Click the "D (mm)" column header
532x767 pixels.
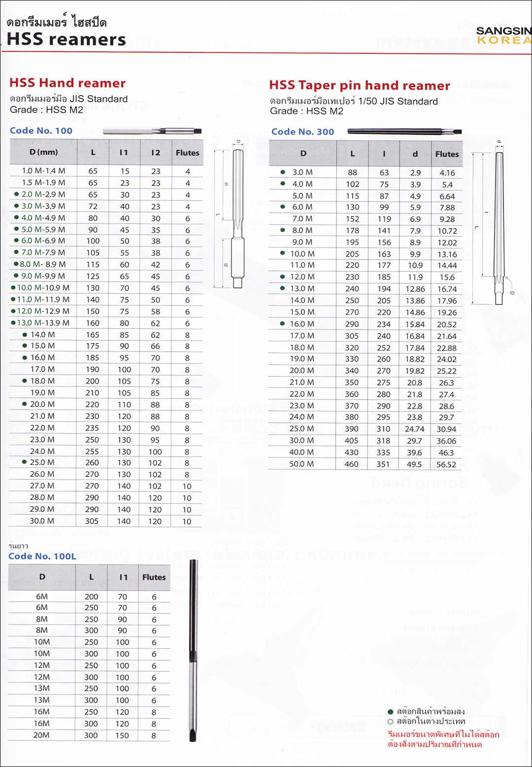pos(43,152)
